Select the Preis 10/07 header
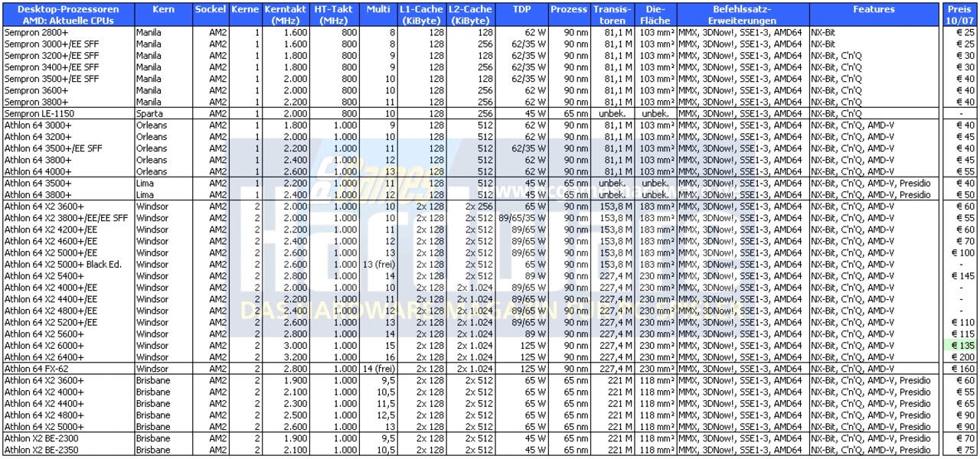The width and height of the screenshot is (980, 459). 960,15
